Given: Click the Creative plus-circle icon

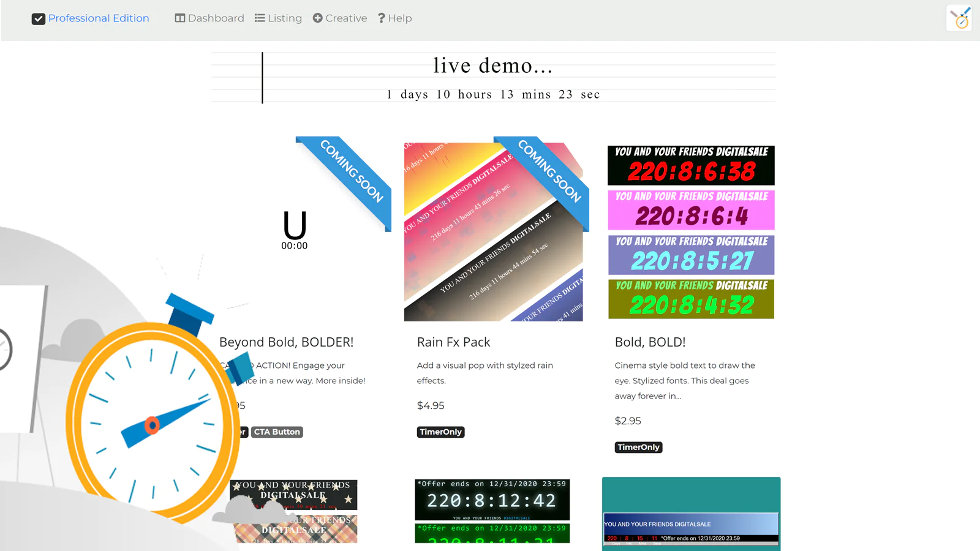Looking at the screenshot, I should pos(318,18).
